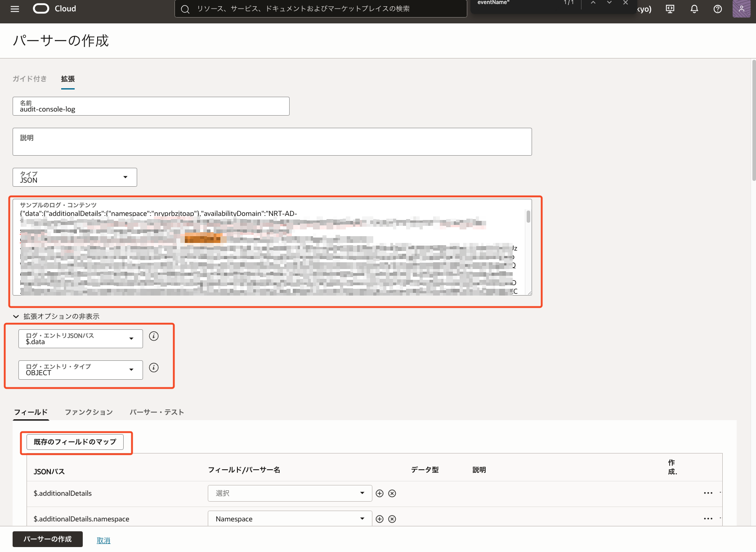Open the hamburger navigation menu
Viewport: 756px width, 552px height.
[x=15, y=9]
